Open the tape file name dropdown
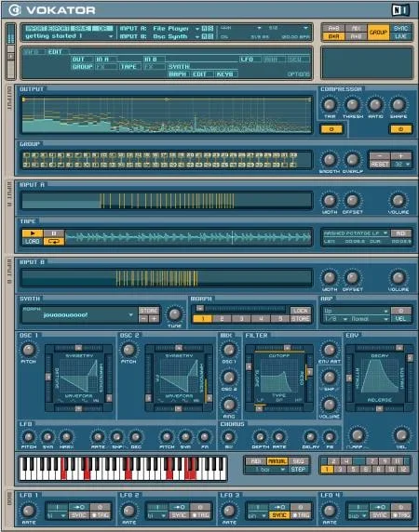The width and height of the screenshot is (419, 532). (355, 233)
